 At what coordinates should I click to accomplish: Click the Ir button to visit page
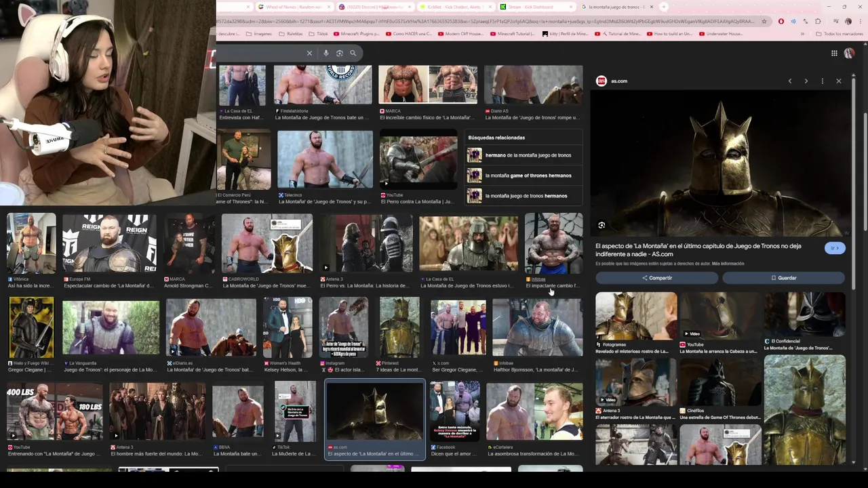pos(835,248)
